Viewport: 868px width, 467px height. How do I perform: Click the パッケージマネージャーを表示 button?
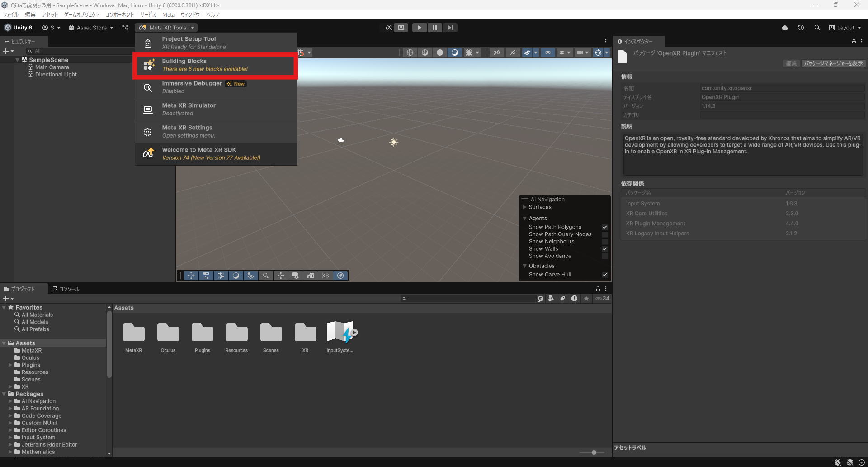click(x=833, y=63)
